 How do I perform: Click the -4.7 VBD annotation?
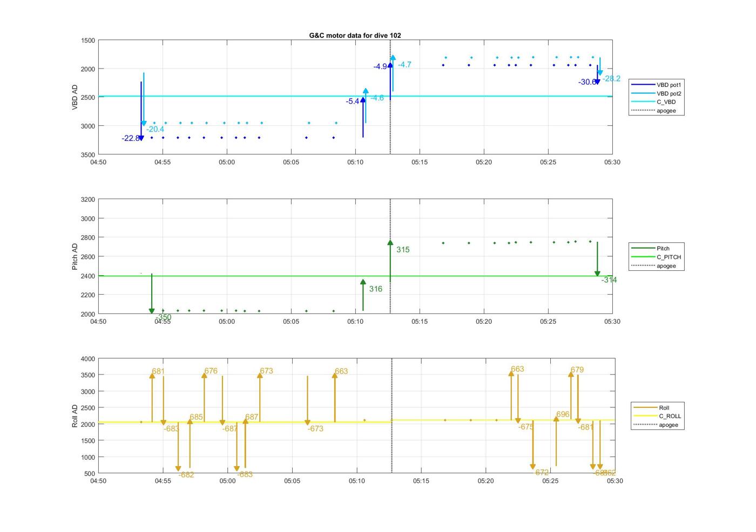pos(404,65)
